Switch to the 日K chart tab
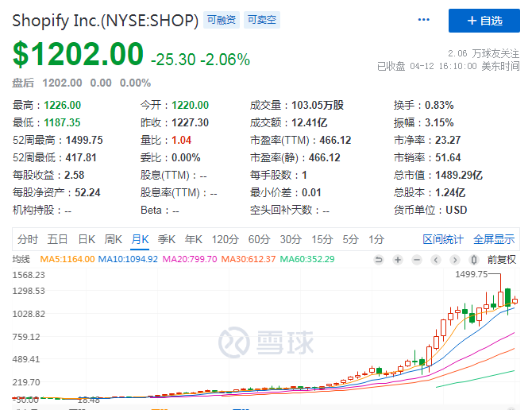 click(86, 239)
